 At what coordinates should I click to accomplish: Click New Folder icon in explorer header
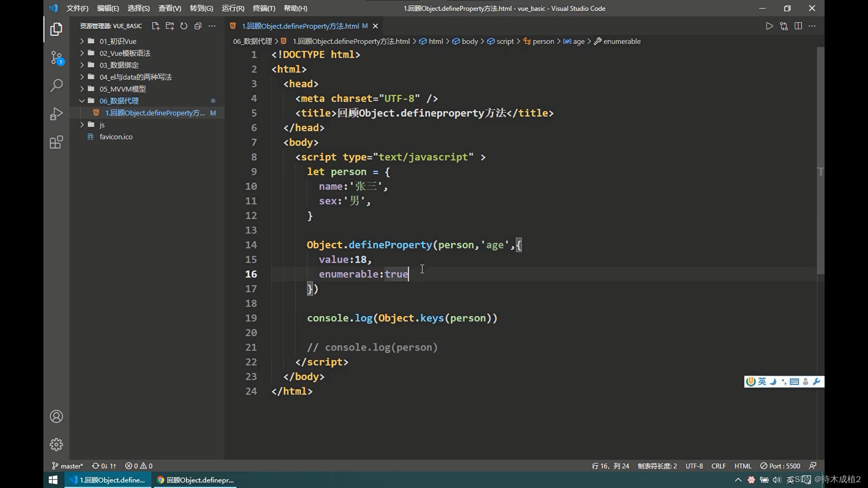pyautogui.click(x=170, y=26)
